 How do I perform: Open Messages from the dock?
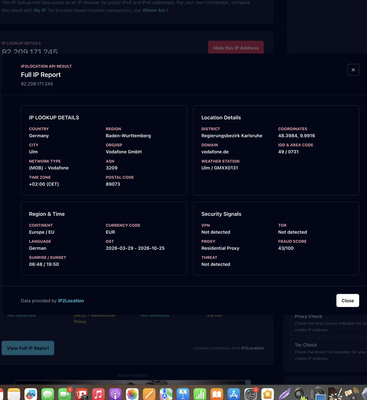pyautogui.click(x=48, y=394)
